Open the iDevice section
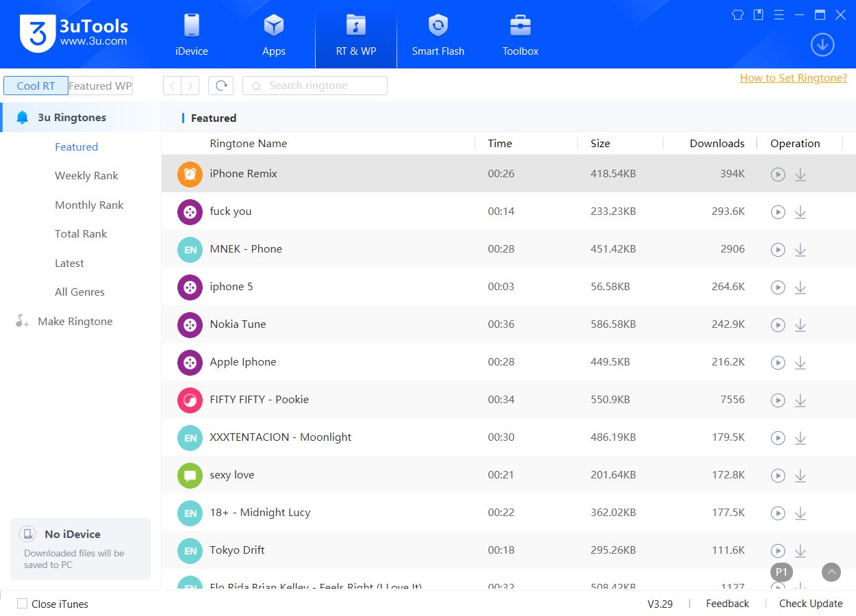Viewport: 856px width, 616px height. 192,34
